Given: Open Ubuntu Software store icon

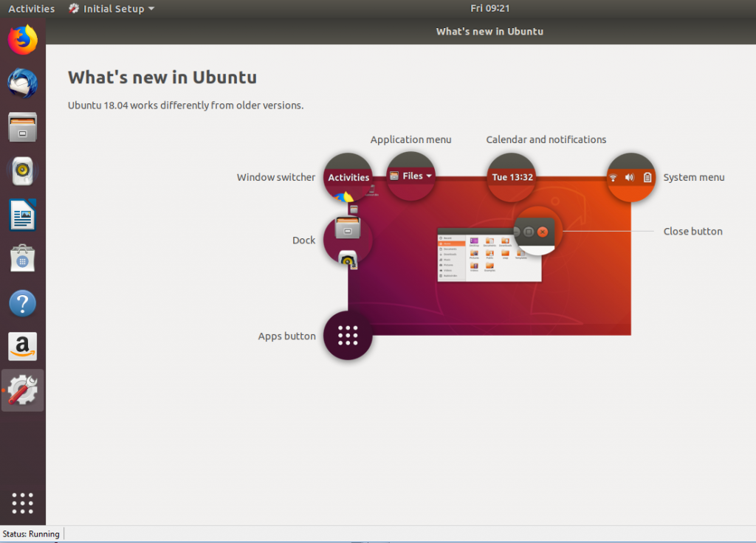Looking at the screenshot, I should [23, 259].
